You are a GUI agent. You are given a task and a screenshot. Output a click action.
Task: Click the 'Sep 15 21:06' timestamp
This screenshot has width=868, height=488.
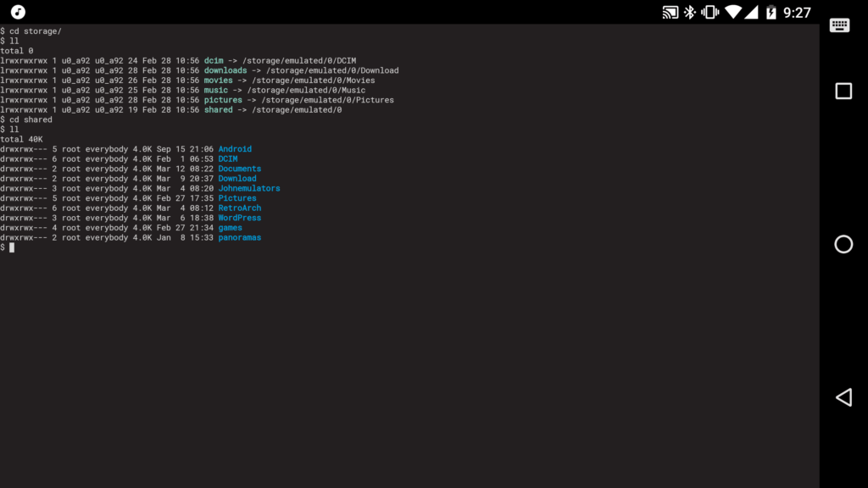185,149
